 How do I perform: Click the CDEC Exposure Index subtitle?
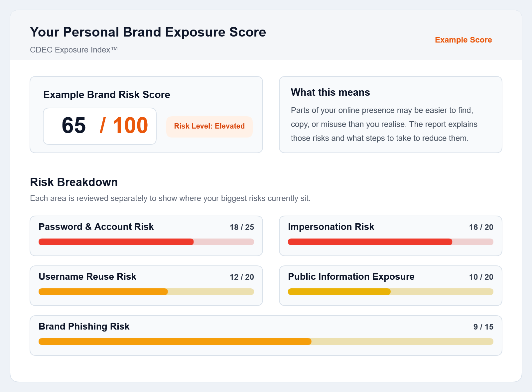pos(74,50)
